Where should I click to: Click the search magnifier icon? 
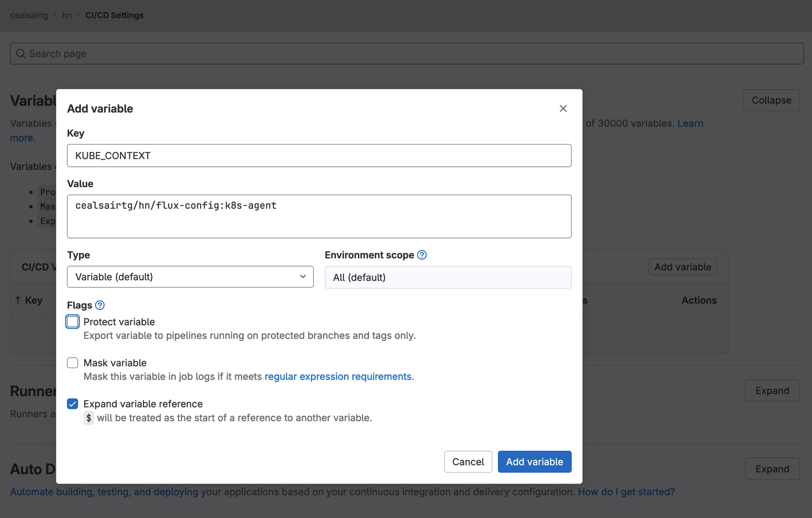click(21, 53)
